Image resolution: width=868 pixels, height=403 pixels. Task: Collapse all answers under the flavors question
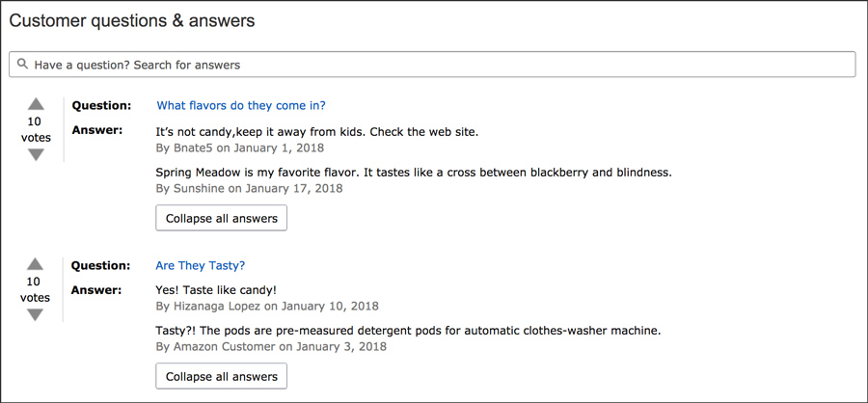[x=222, y=218]
